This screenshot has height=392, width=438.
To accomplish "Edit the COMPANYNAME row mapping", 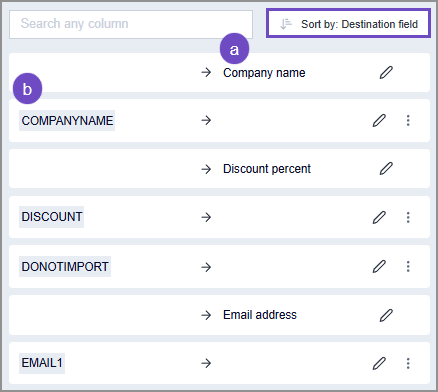I will point(379,120).
